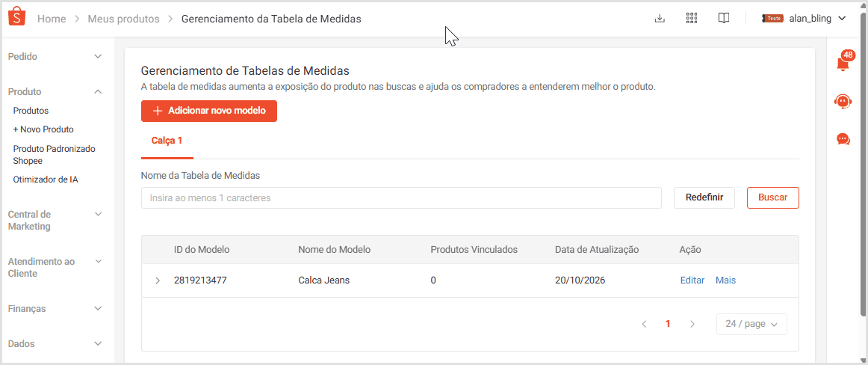Go to next page arrow
This screenshot has width=868, height=365.
pyautogui.click(x=692, y=324)
